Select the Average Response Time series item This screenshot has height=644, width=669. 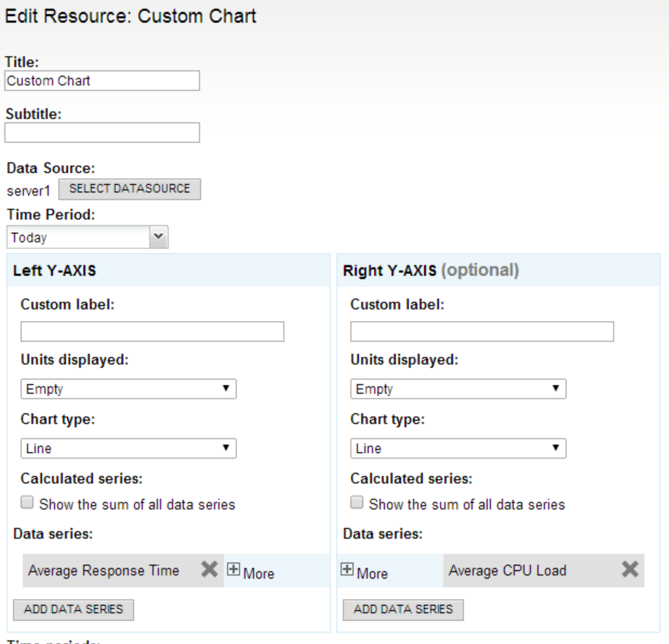[104, 570]
